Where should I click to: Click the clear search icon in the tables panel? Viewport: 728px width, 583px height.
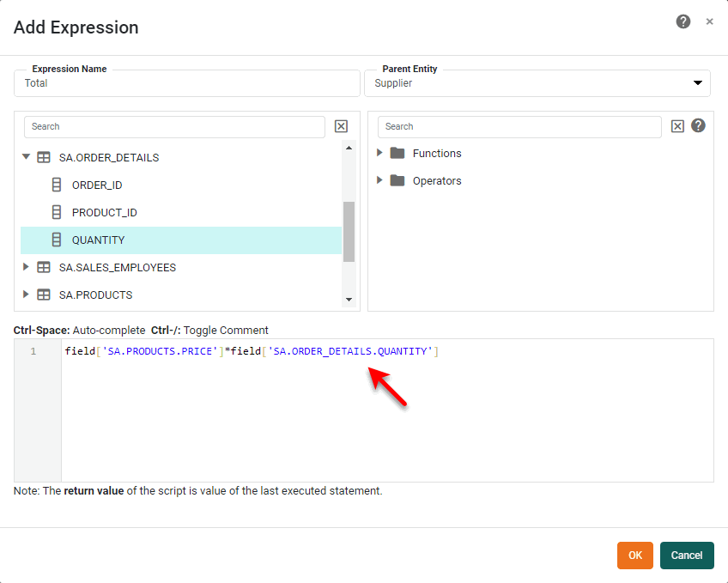pyautogui.click(x=341, y=125)
